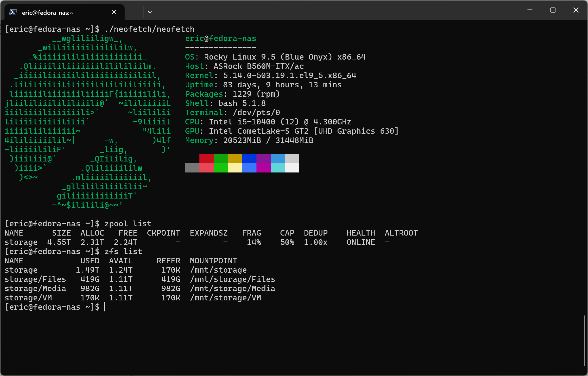Click memory '20523MiB / 31448MiB'
The height and width of the screenshot is (376, 588).
268,140
